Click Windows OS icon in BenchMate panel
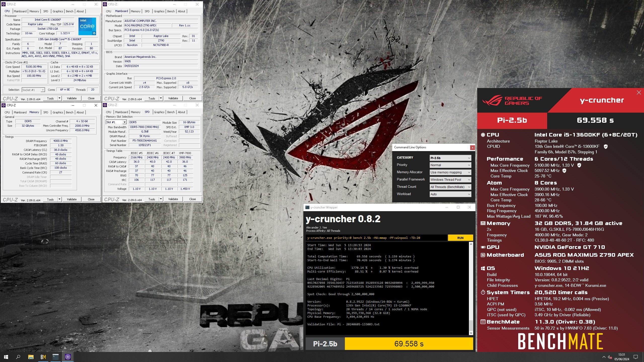 (x=483, y=268)
